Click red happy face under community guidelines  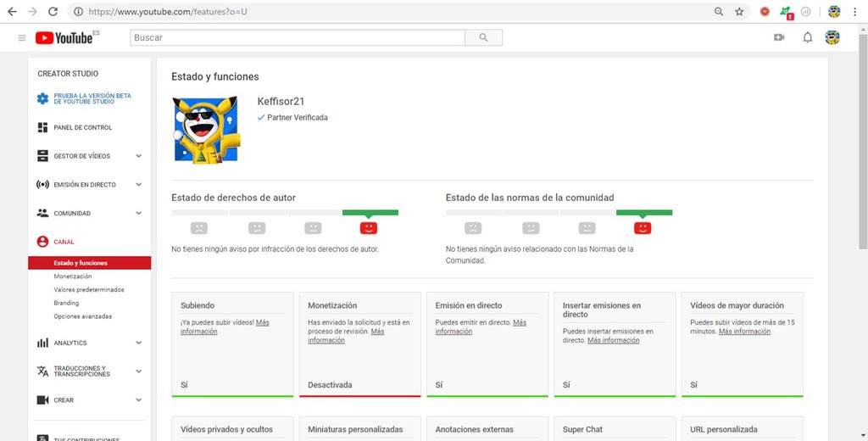pyautogui.click(x=643, y=227)
